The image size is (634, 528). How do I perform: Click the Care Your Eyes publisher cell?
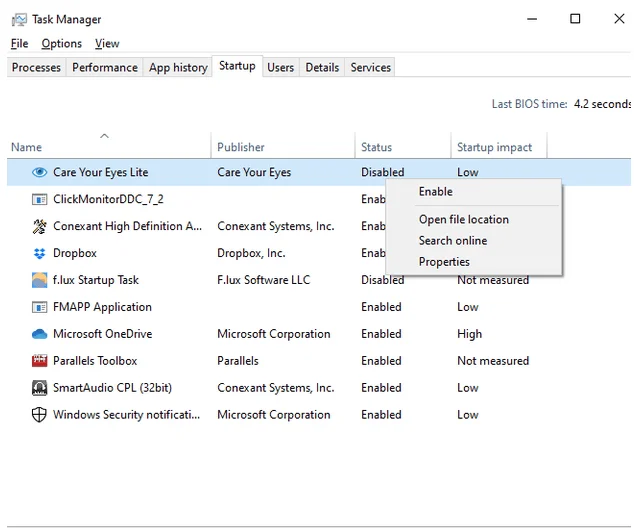click(254, 172)
